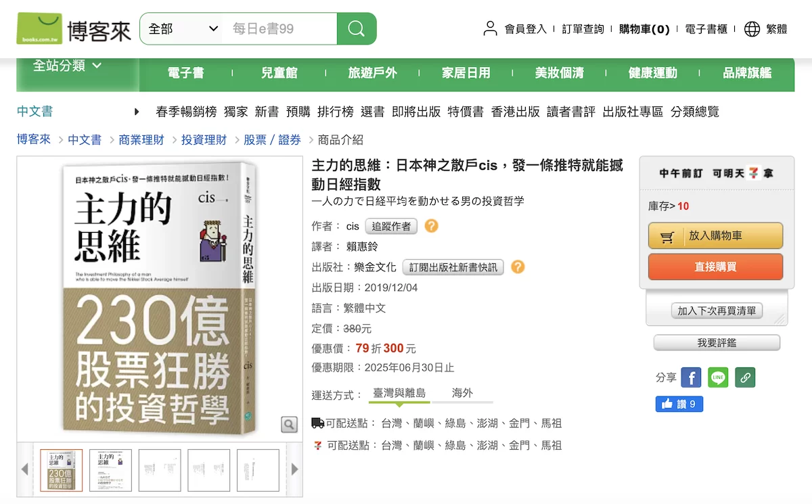Go to 即將出版 link
The width and height of the screenshot is (812, 504).
[416, 112]
